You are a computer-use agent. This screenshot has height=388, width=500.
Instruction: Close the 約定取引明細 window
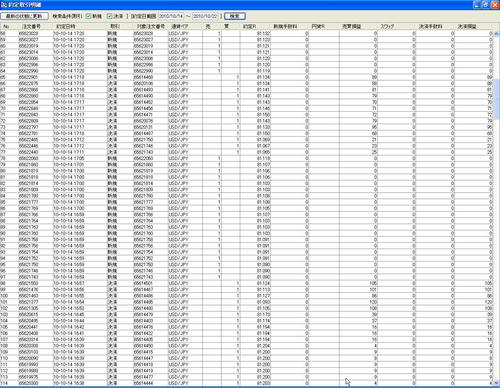click(x=494, y=5)
